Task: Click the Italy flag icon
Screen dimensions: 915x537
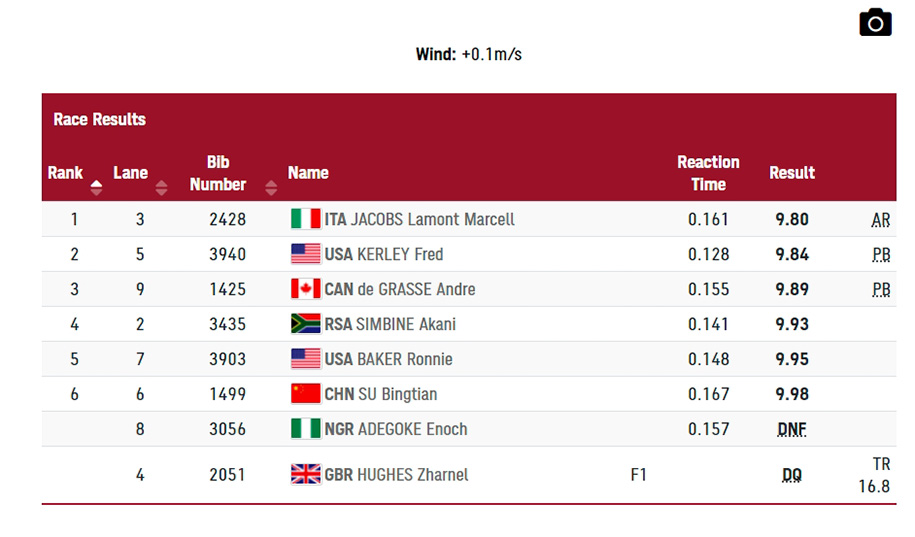Action: pyautogui.click(x=306, y=219)
